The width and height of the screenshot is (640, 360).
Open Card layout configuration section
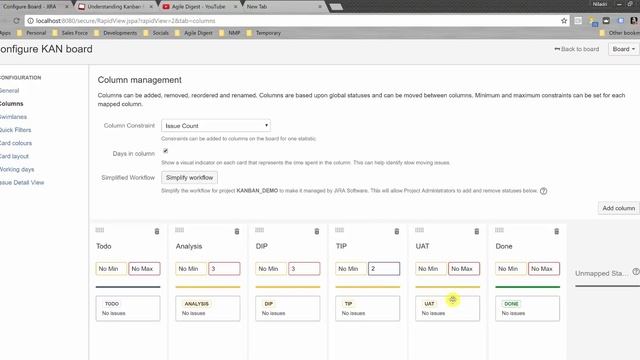tap(14, 156)
